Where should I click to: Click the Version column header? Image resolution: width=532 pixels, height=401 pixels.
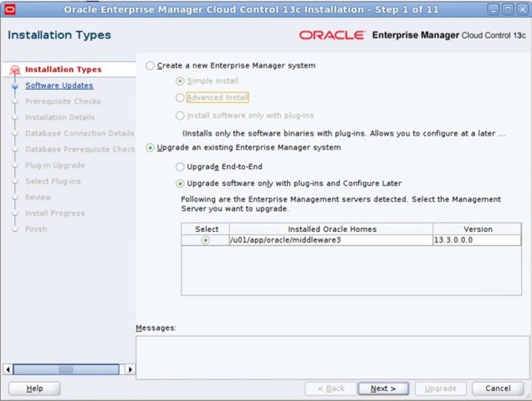477,229
